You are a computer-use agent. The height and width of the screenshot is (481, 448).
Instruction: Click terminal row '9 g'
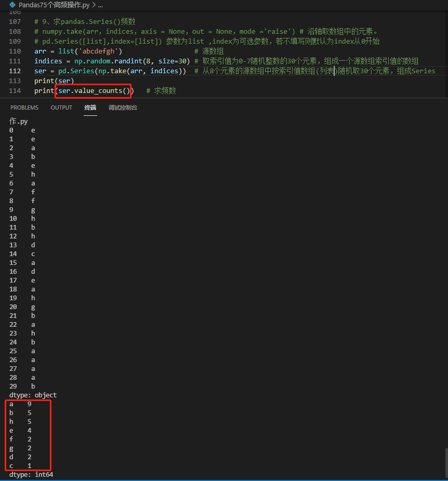(22, 210)
